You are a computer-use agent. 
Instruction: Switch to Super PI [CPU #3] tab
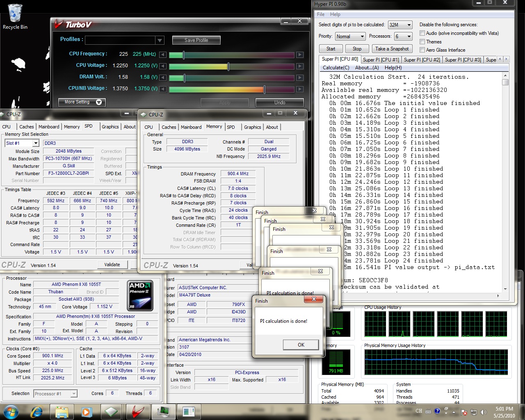pyautogui.click(x=463, y=60)
